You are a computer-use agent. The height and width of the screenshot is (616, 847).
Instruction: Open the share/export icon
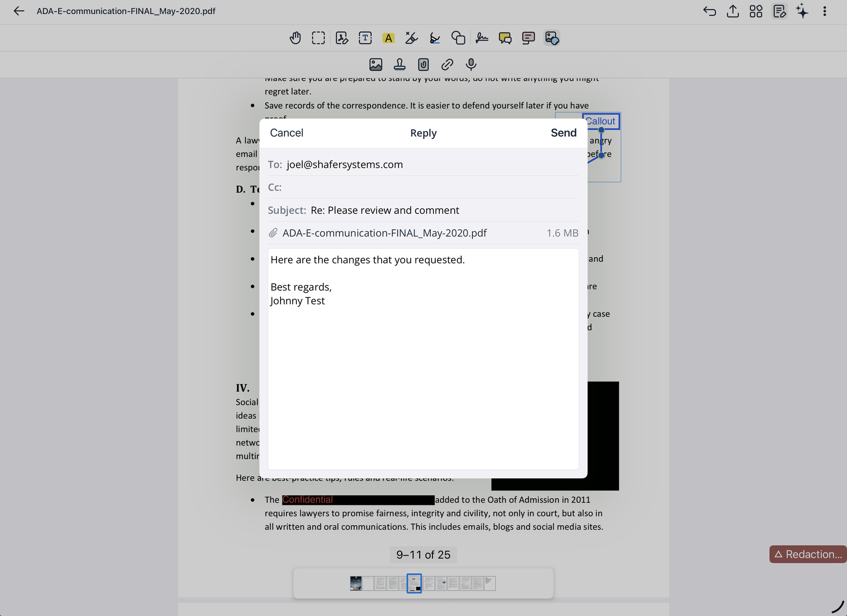[x=733, y=11]
